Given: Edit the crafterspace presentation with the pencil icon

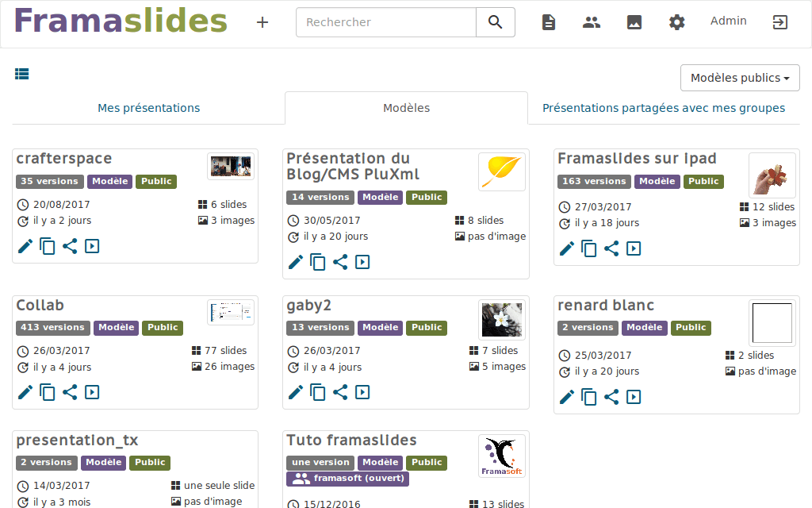Looking at the screenshot, I should tap(25, 246).
